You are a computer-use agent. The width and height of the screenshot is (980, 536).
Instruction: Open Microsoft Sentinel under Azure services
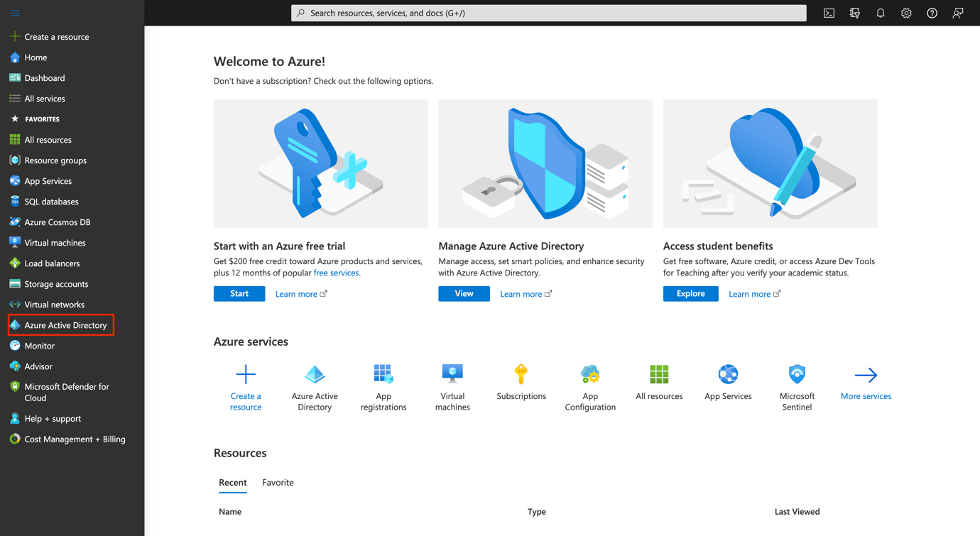click(x=797, y=387)
